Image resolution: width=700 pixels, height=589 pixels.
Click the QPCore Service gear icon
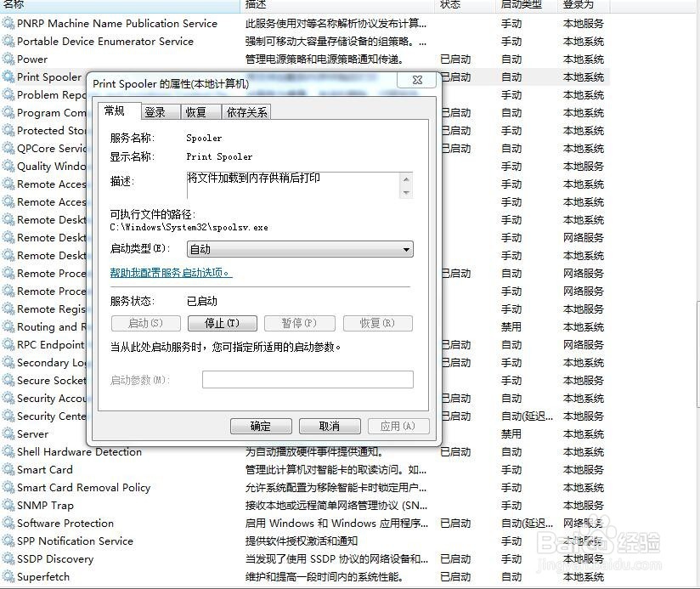(x=8, y=148)
